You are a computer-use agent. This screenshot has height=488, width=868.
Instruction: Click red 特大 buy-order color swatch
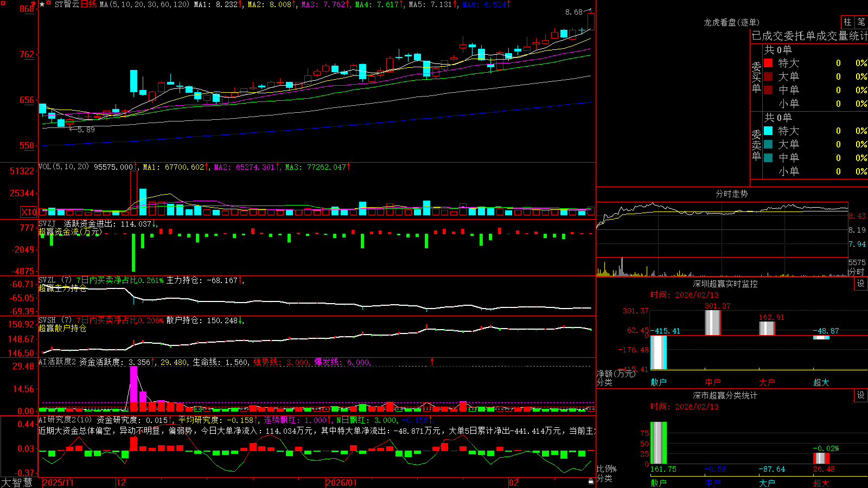click(x=768, y=63)
